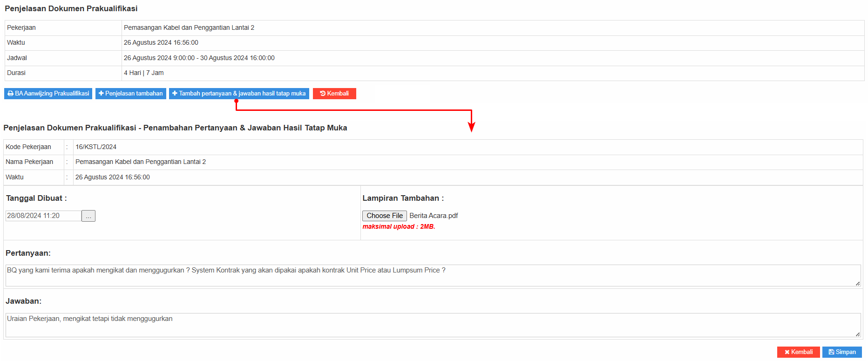Click the Jadwal value 26 Agustus 2024 9:00:00 - 30 Agustus 2024 16:00:00

pyautogui.click(x=199, y=58)
